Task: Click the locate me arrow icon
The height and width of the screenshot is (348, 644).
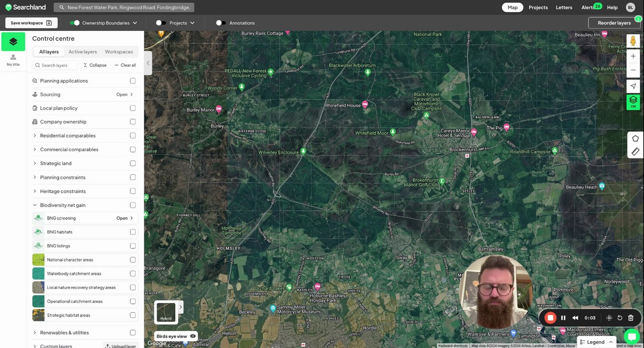Action: [633, 86]
